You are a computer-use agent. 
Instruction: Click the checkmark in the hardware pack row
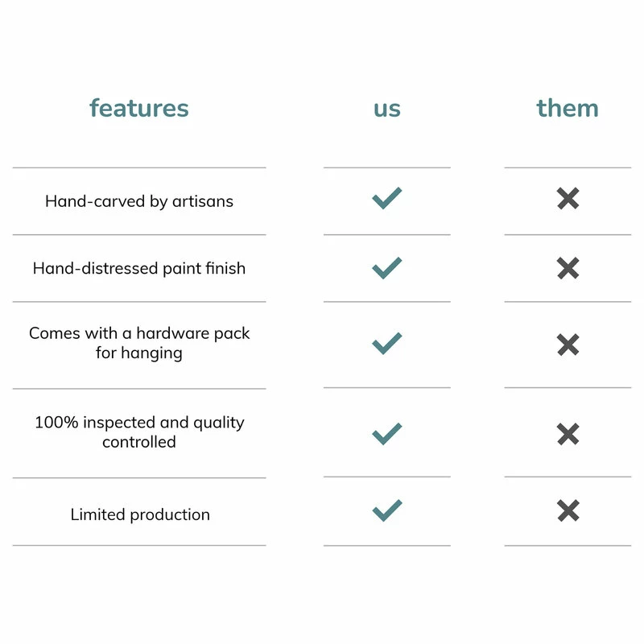[386, 345]
